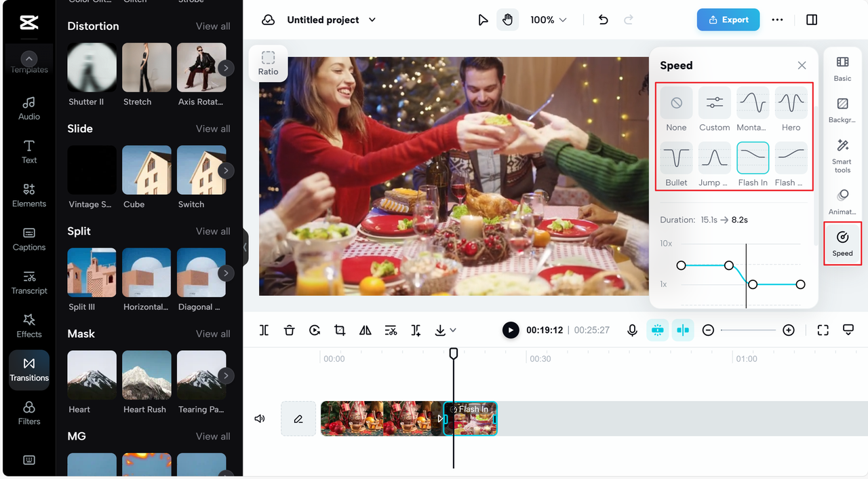The height and width of the screenshot is (479, 868).
Task: Collapse the sidebar with the up chevron
Action: tap(29, 59)
